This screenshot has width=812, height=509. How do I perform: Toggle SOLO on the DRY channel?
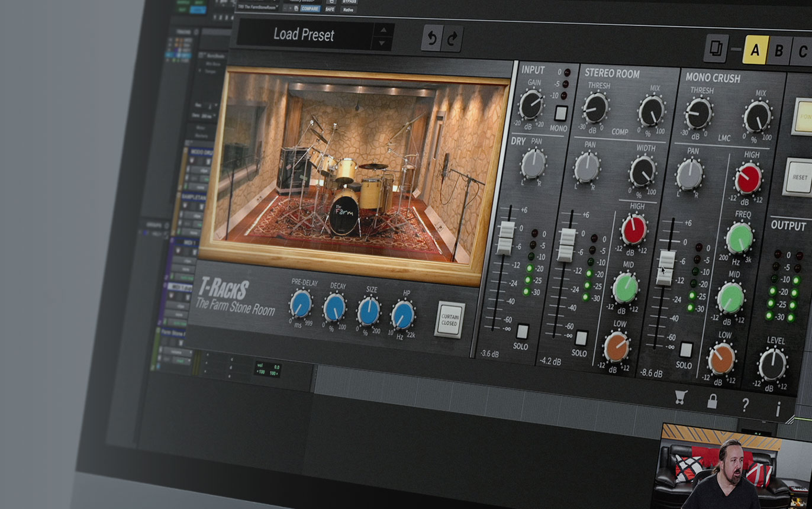tap(522, 331)
